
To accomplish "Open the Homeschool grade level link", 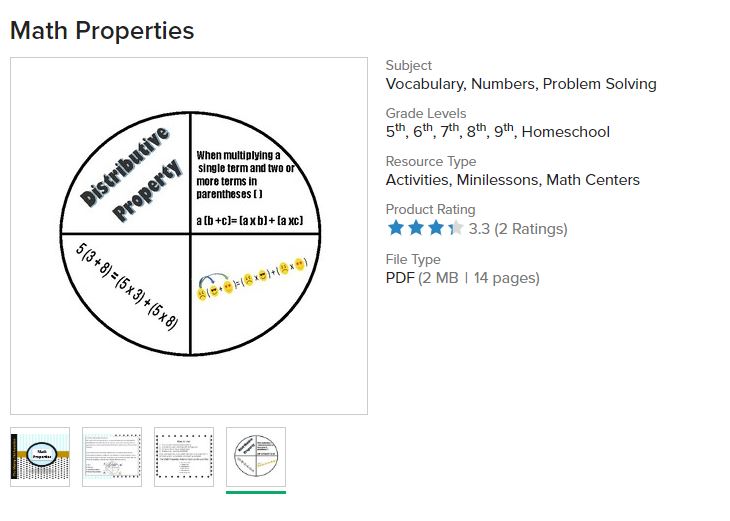I will [565, 132].
